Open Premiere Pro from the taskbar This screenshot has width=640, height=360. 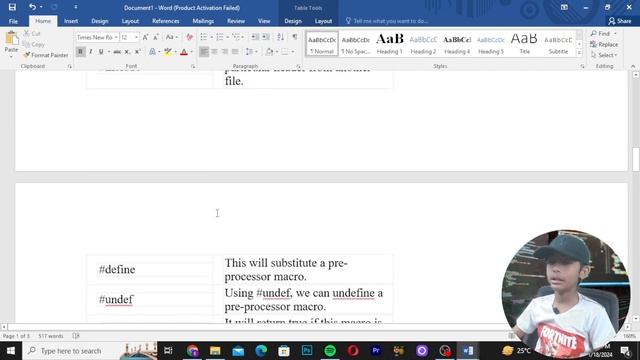376,351
